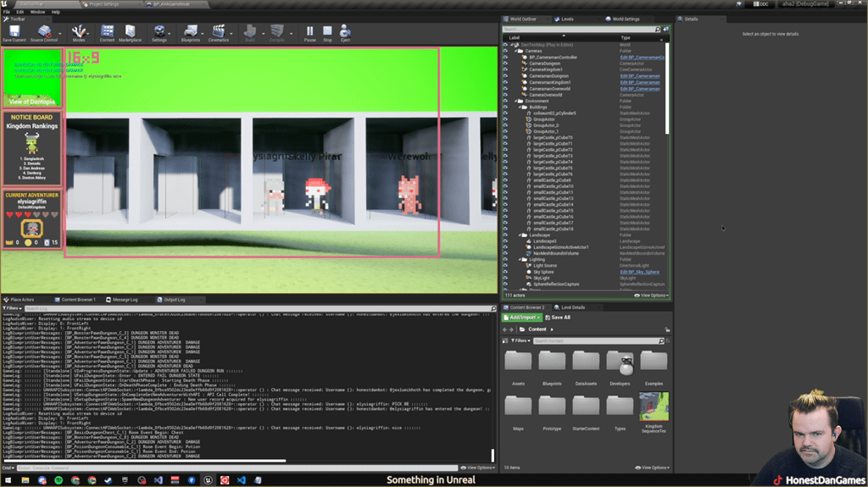868x487 pixels.
Task: Click the Build toolbar icon
Action: coord(250,33)
